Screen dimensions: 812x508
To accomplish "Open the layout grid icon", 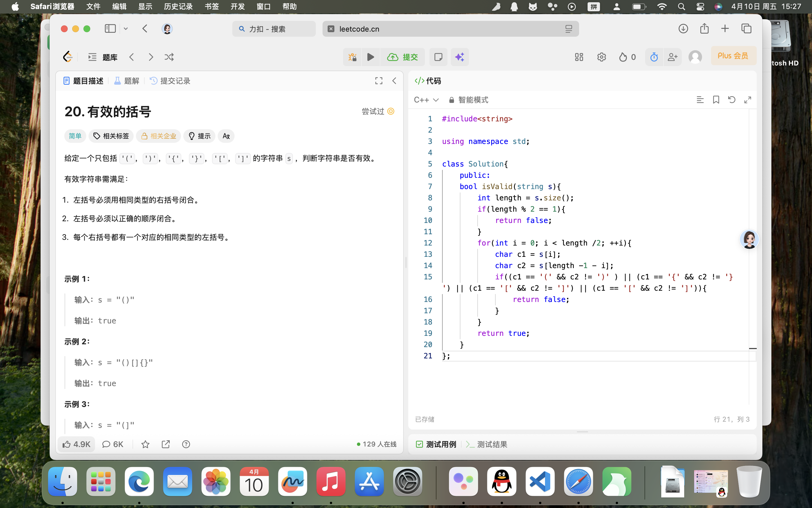I will (579, 57).
